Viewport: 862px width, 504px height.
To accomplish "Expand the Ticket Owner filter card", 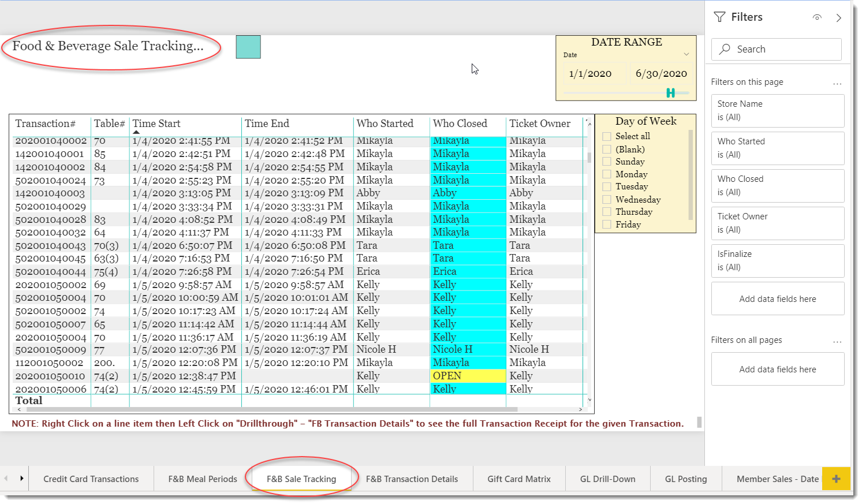I will (x=778, y=223).
